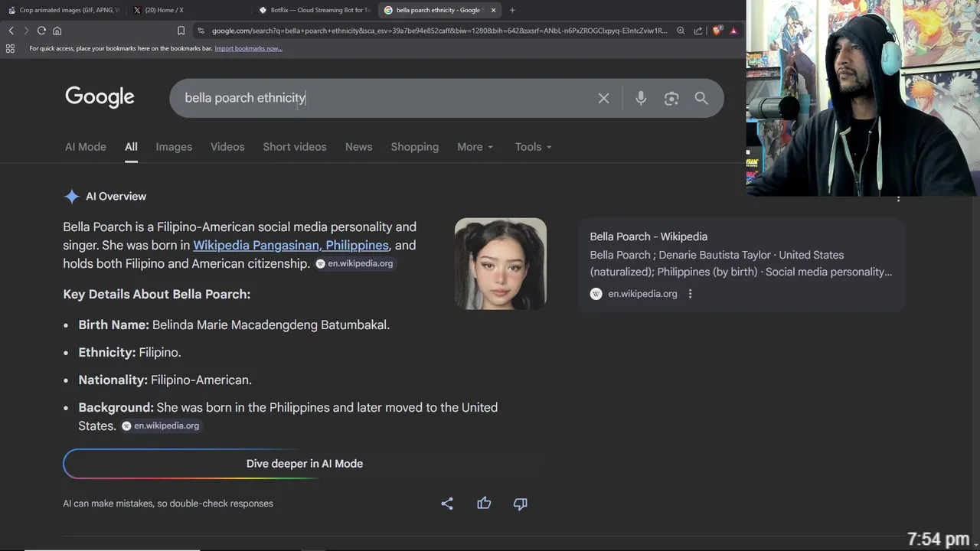Open the Shopping results tab
The image size is (980, 551).
coord(414,147)
